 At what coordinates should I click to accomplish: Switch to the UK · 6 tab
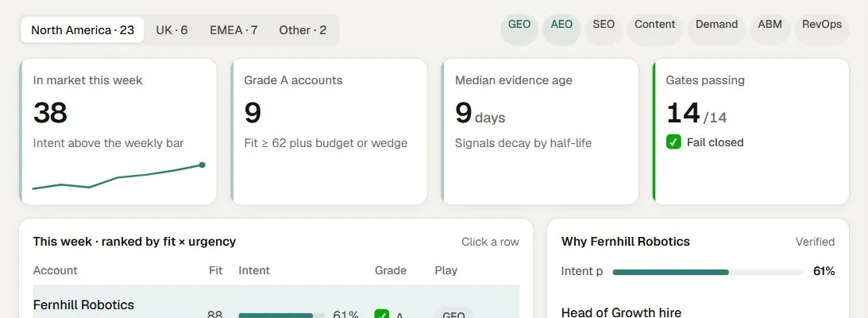pos(172,30)
